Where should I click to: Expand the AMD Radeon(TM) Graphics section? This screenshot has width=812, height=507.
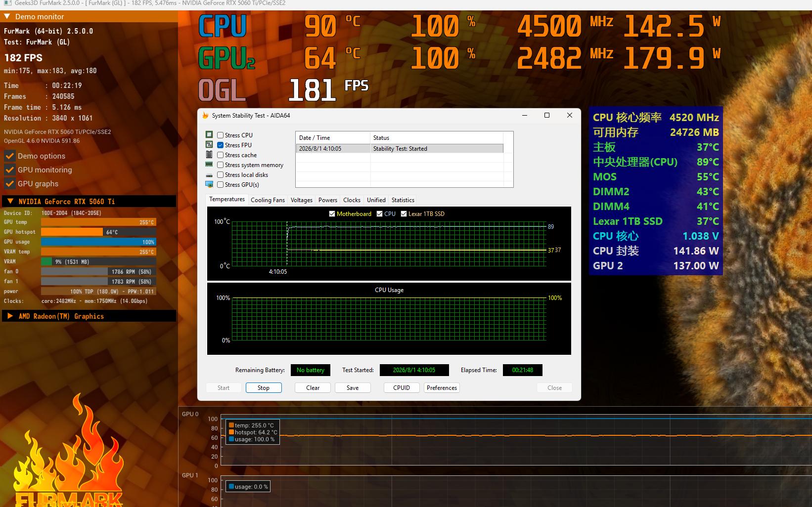(10, 316)
